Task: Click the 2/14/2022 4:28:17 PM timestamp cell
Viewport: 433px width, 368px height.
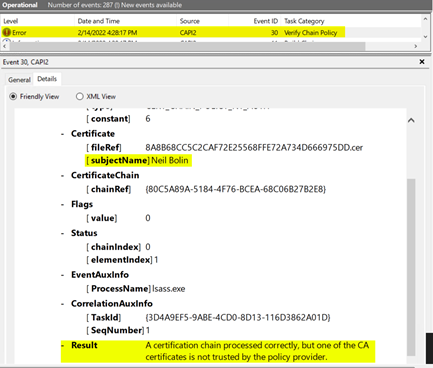Action: (x=107, y=33)
